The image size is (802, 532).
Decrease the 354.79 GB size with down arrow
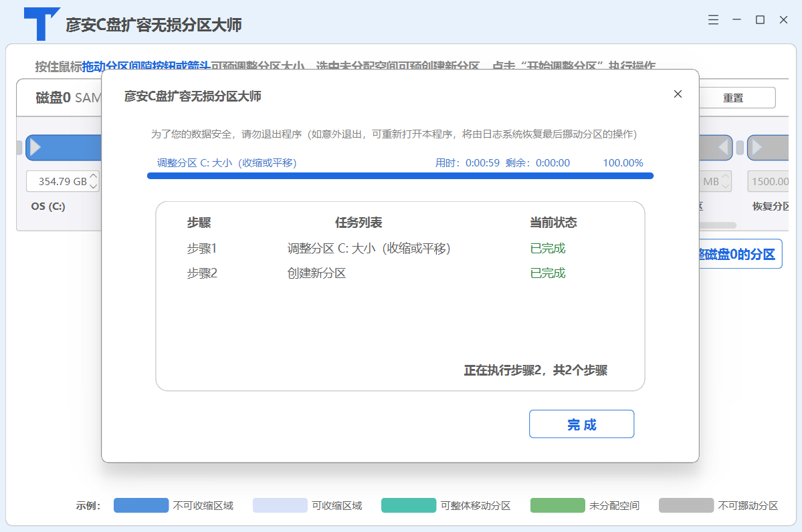click(93, 186)
